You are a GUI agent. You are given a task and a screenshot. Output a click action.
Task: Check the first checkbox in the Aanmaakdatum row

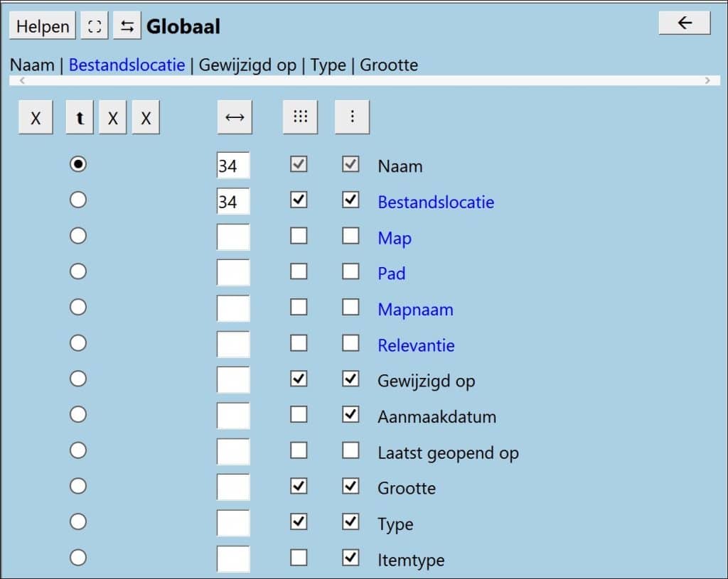(x=299, y=415)
